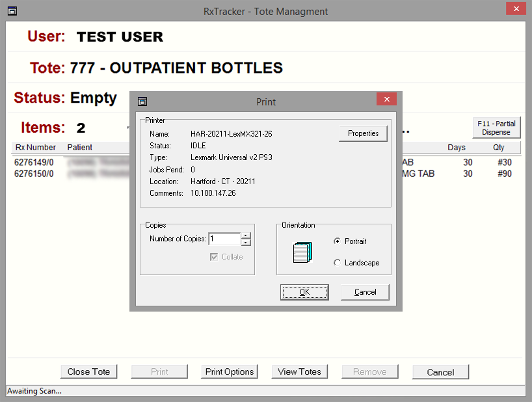Click the View Totes button
The width and height of the screenshot is (532, 402).
tap(299, 372)
